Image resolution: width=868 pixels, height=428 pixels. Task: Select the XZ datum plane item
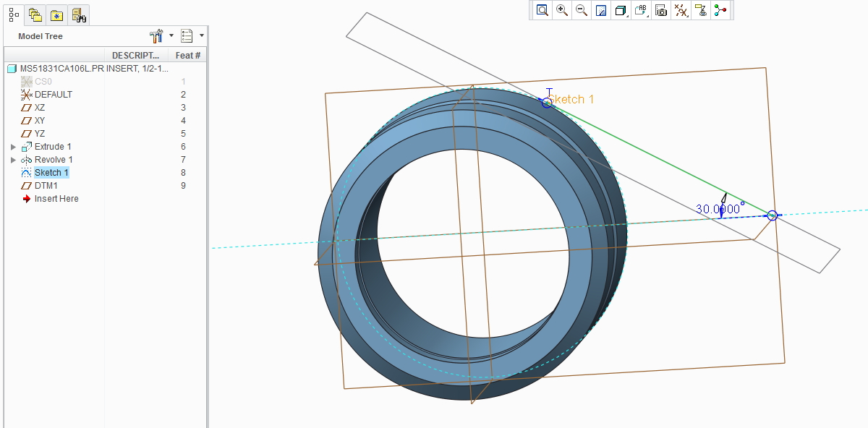pos(33,108)
